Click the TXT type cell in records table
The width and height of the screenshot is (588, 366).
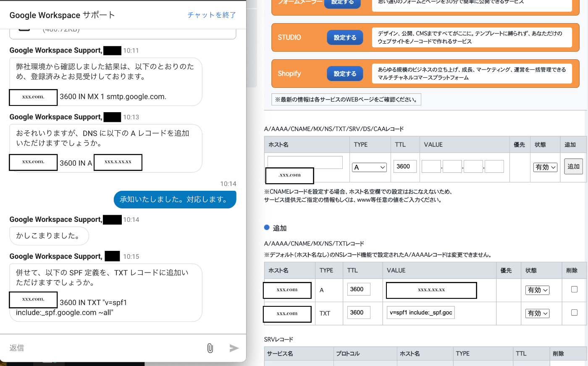coord(325,313)
